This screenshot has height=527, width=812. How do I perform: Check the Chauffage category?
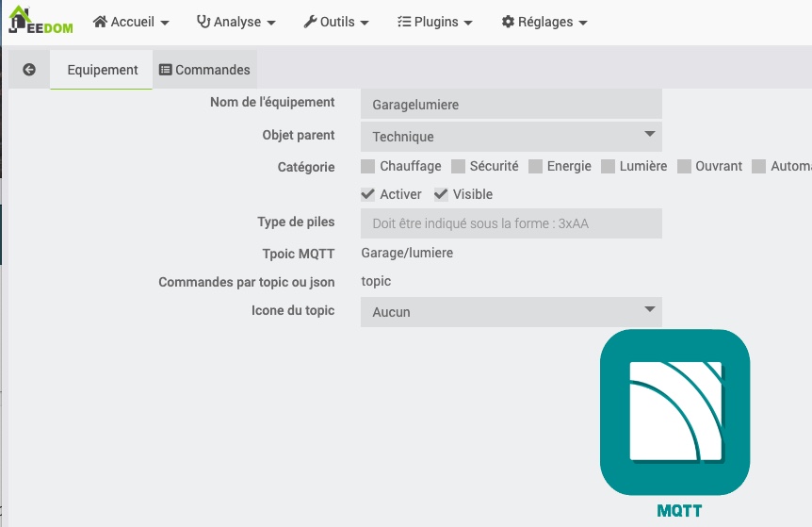click(367, 166)
